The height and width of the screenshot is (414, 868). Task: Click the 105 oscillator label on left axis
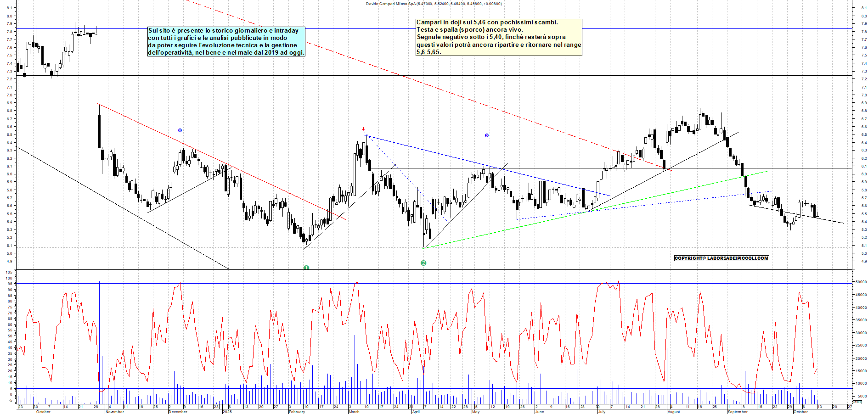coord(9,272)
